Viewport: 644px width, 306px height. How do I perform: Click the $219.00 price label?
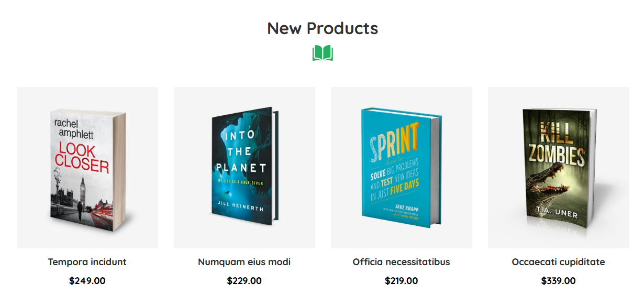(x=401, y=281)
